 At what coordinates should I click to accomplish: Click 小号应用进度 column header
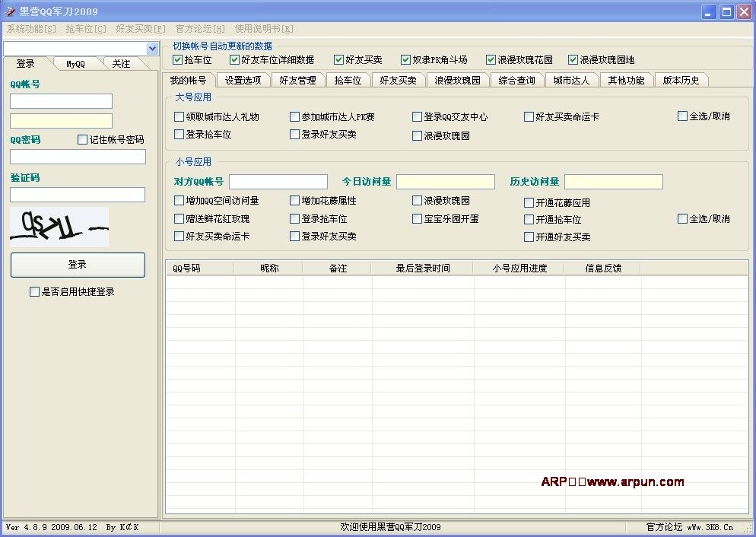(x=519, y=268)
